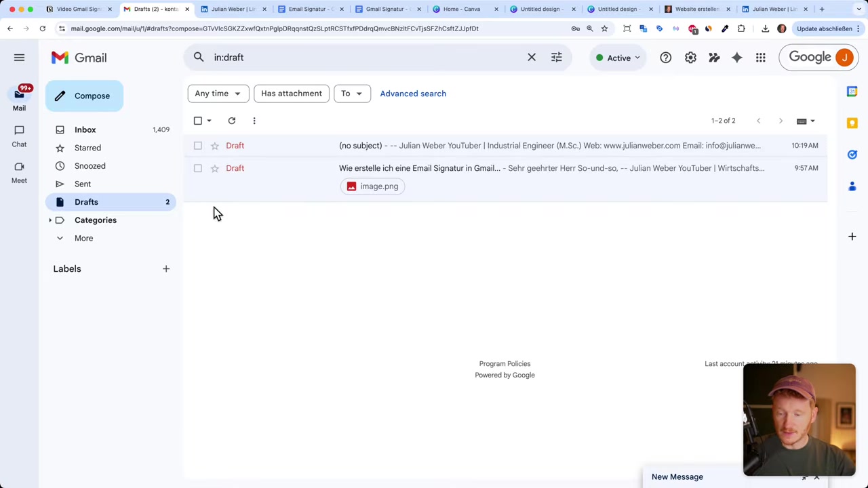Open the Google account avatar
Image resolution: width=868 pixels, height=488 pixels.
844,58
